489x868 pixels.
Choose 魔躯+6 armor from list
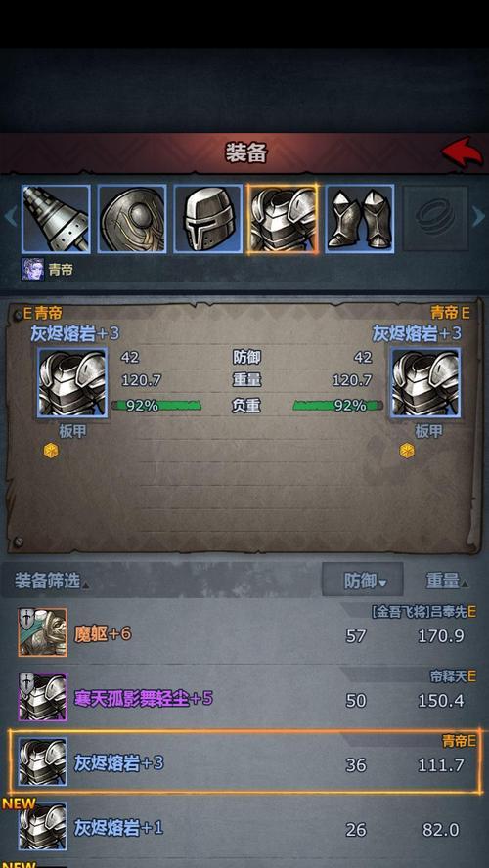tap(244, 632)
